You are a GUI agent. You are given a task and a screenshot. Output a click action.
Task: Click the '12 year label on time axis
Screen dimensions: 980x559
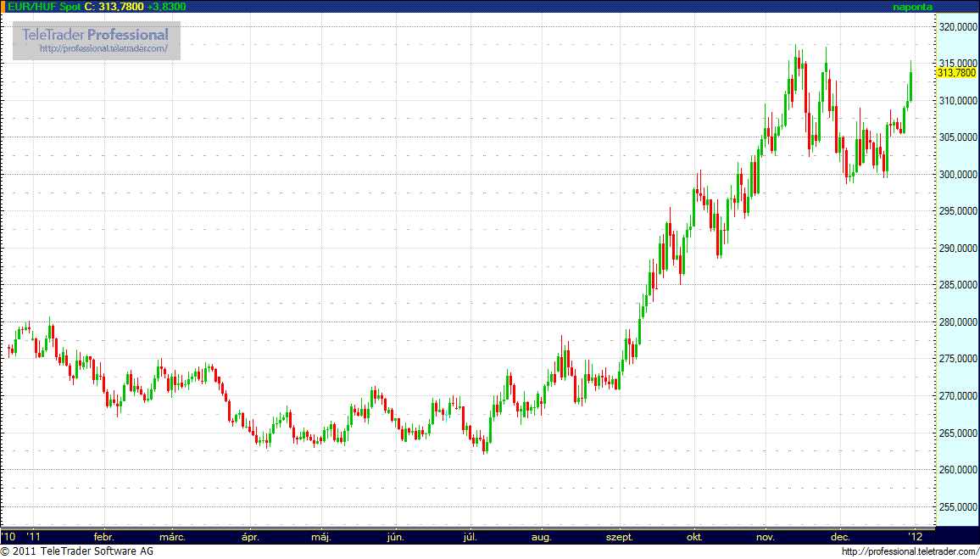click(x=915, y=537)
